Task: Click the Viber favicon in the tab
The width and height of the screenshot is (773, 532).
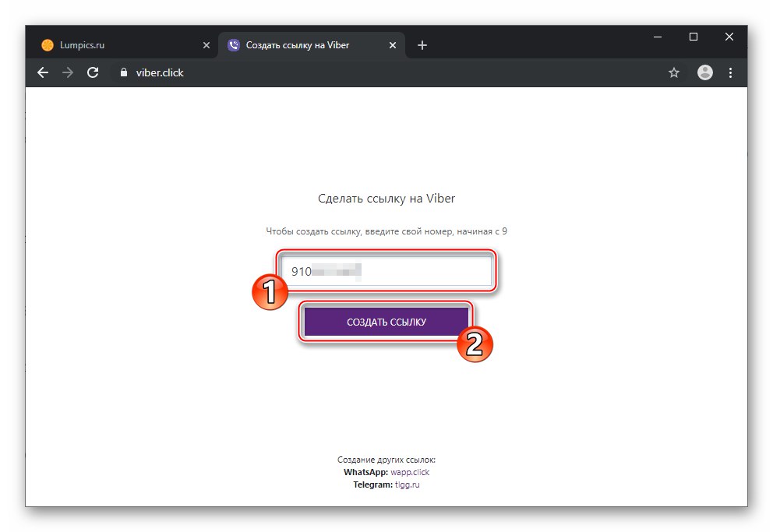Action: [234, 45]
